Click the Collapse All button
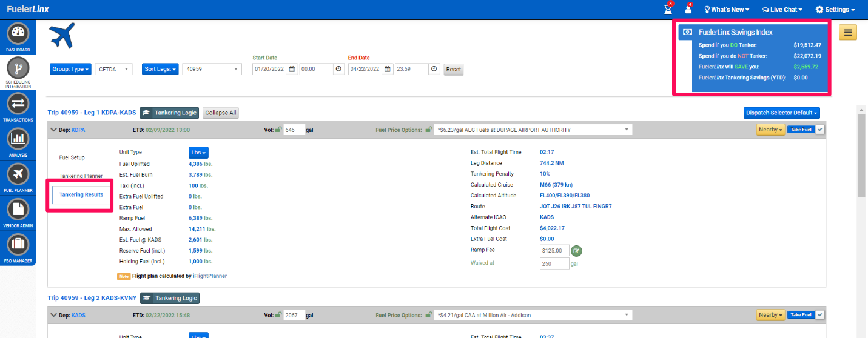 pos(221,113)
